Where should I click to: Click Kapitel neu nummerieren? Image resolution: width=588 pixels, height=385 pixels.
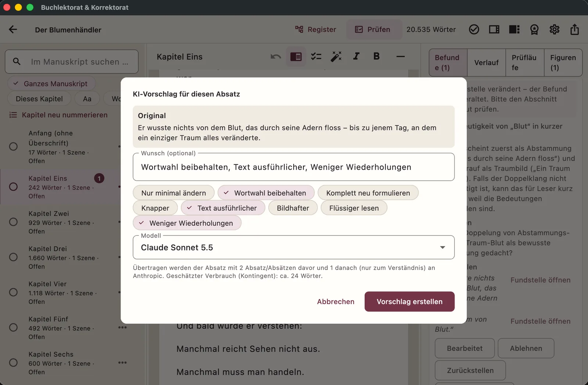(58, 115)
